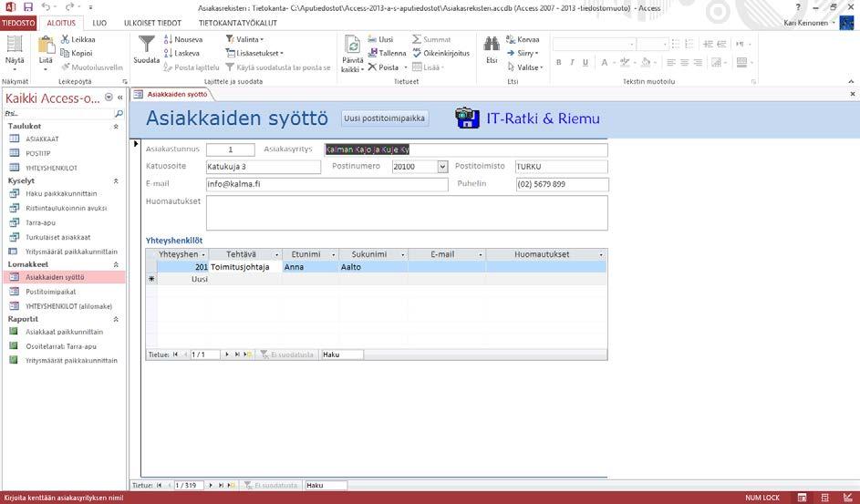Refresh all with Päivitä kaikki
Screen dimensions: 860x504
coord(352,54)
